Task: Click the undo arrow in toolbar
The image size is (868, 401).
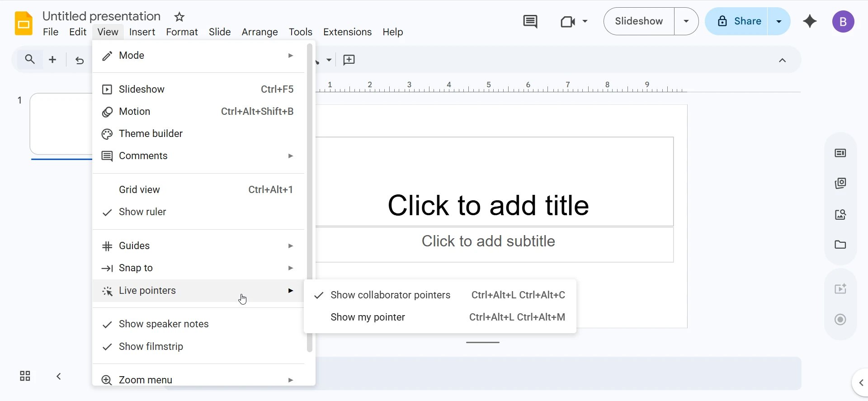Action: [x=80, y=60]
